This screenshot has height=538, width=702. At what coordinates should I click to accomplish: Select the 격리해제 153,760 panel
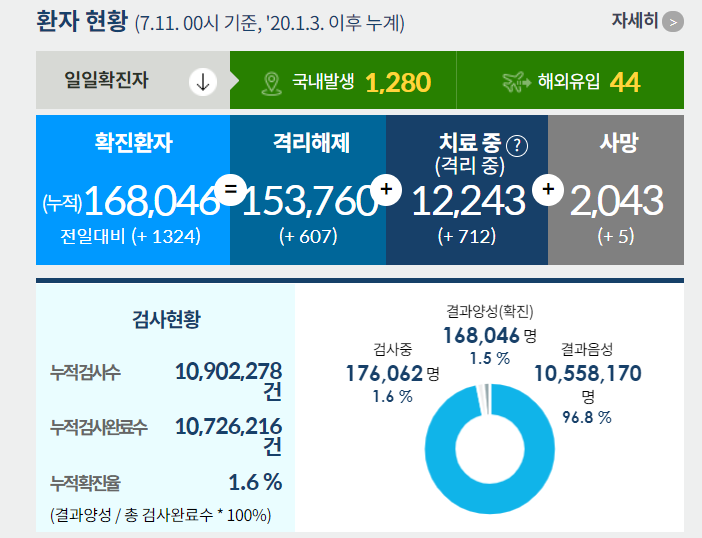point(310,190)
